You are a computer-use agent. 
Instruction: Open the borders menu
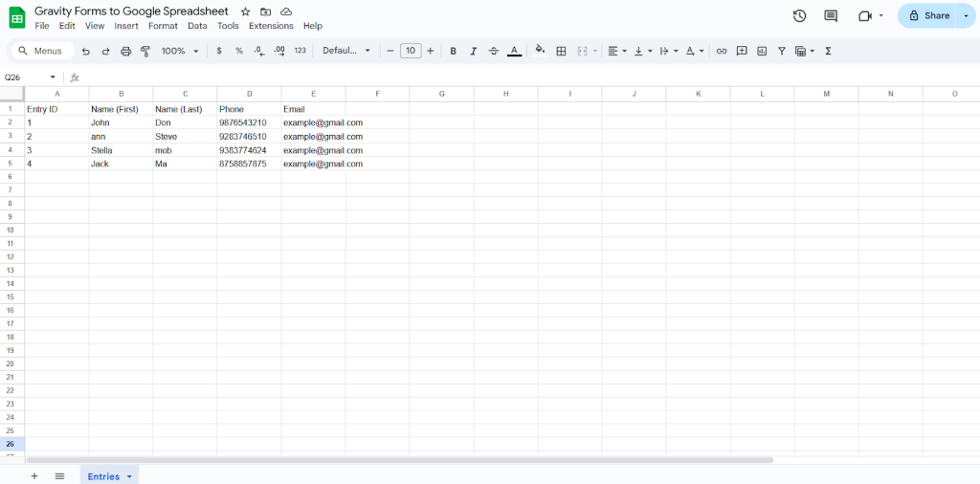point(561,52)
